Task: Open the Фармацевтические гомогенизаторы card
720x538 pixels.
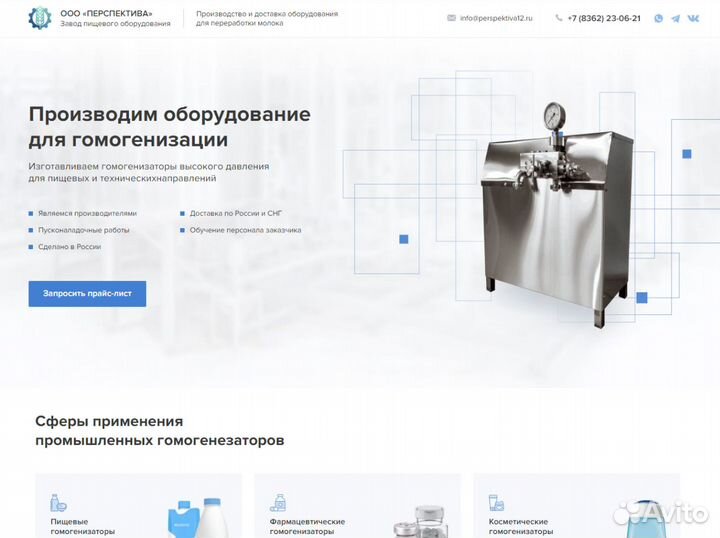Action: (357, 505)
